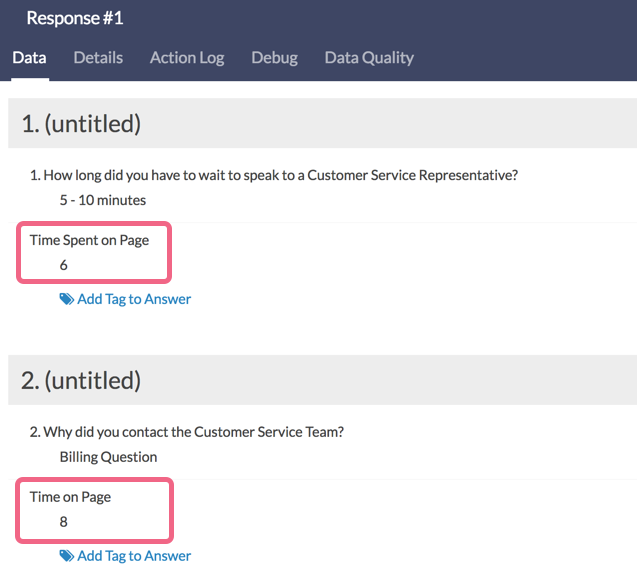Switch to the Data tab

click(29, 58)
